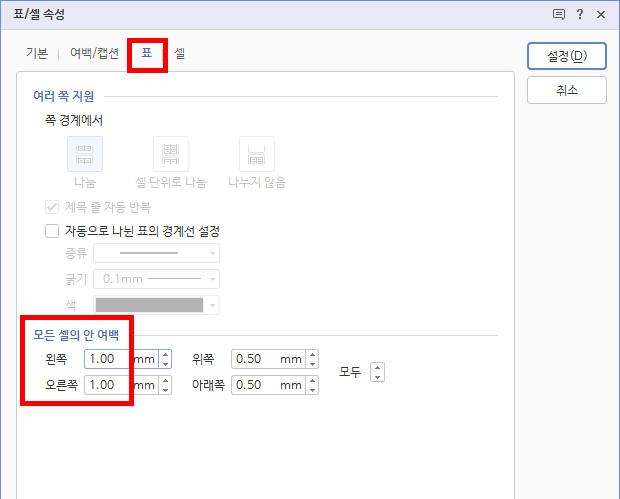Increase 오른쪽 margin with up arrow
Image resolution: width=620 pixels, height=499 pixels.
pyautogui.click(x=166, y=380)
